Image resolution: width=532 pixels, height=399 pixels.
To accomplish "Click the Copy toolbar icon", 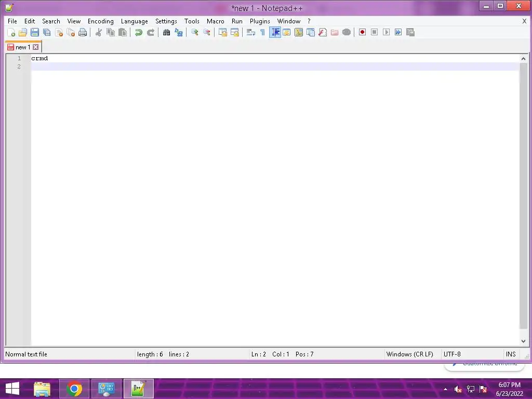I will (111, 32).
